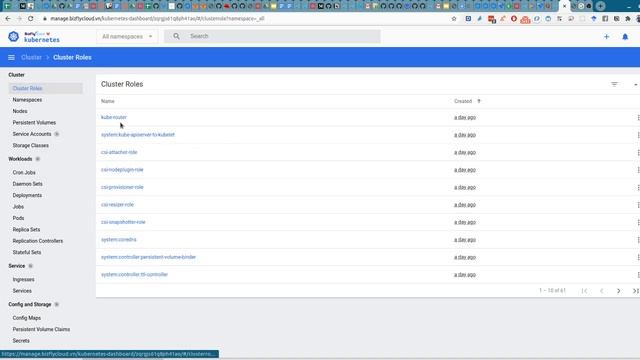Open Pods in sidebar
The image size is (640, 360).
(x=18, y=218)
